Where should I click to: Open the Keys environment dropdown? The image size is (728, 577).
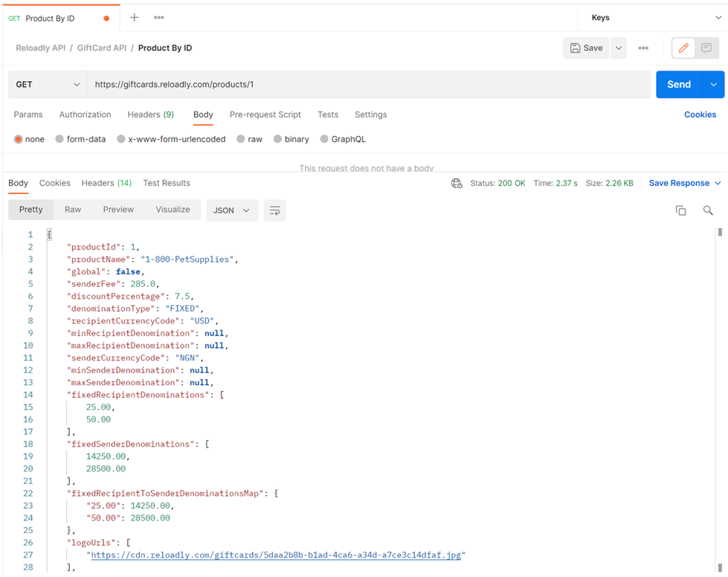coord(654,18)
